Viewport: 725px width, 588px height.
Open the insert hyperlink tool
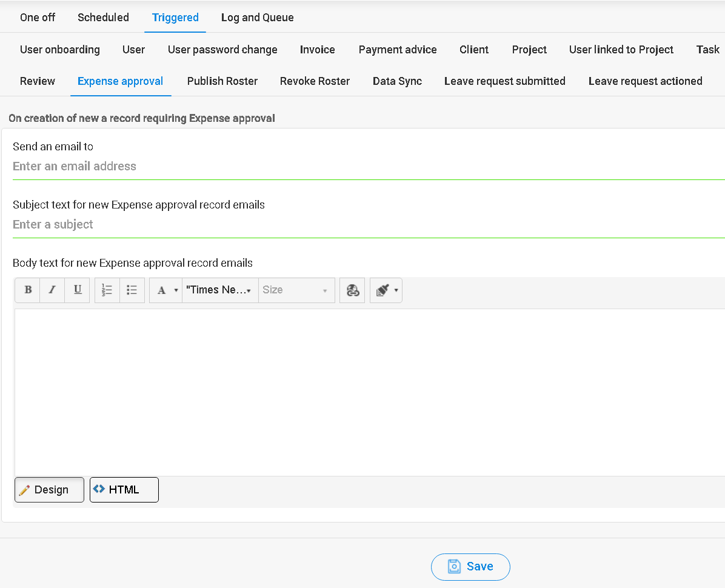click(352, 290)
